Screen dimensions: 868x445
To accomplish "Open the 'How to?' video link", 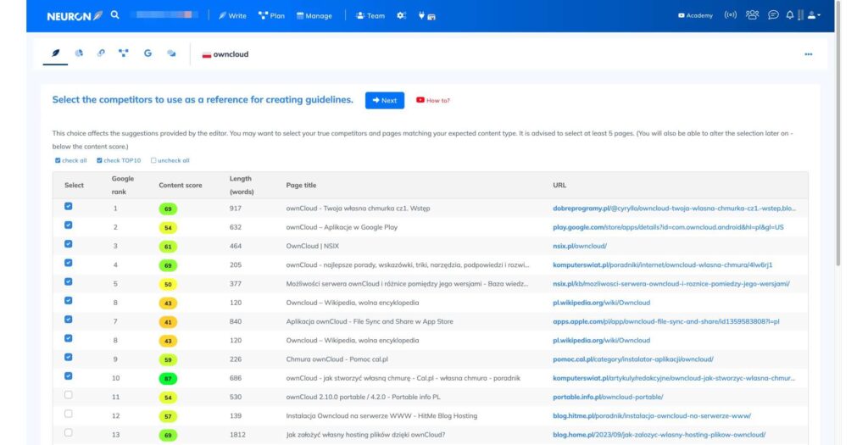I will click(x=433, y=100).
